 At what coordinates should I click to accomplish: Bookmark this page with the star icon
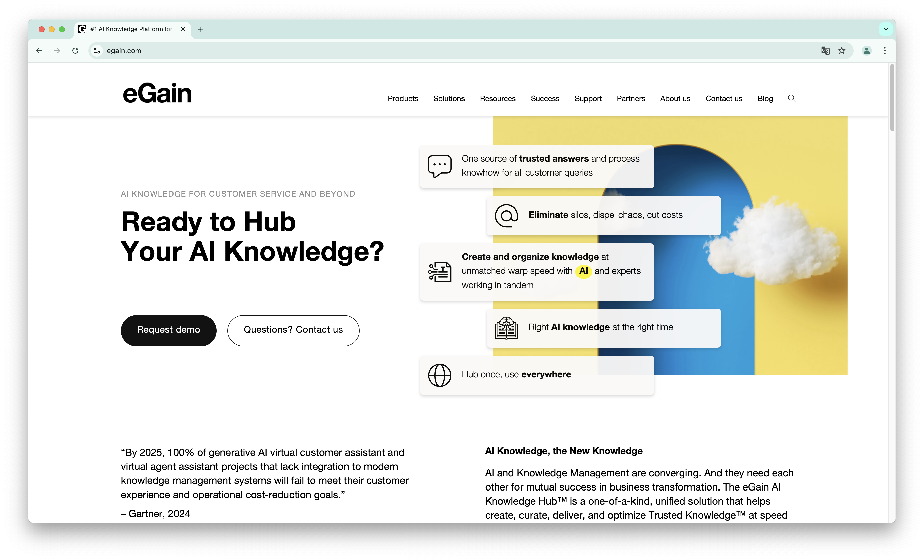[842, 51]
